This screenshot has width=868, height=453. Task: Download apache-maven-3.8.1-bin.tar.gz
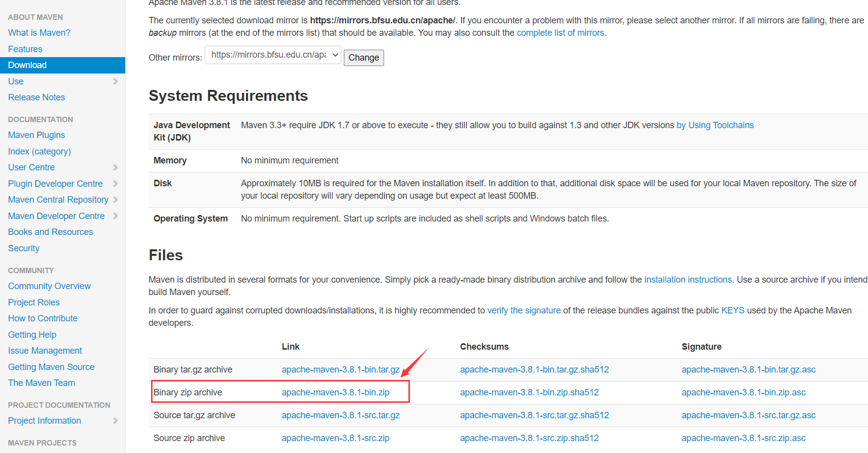click(x=341, y=370)
